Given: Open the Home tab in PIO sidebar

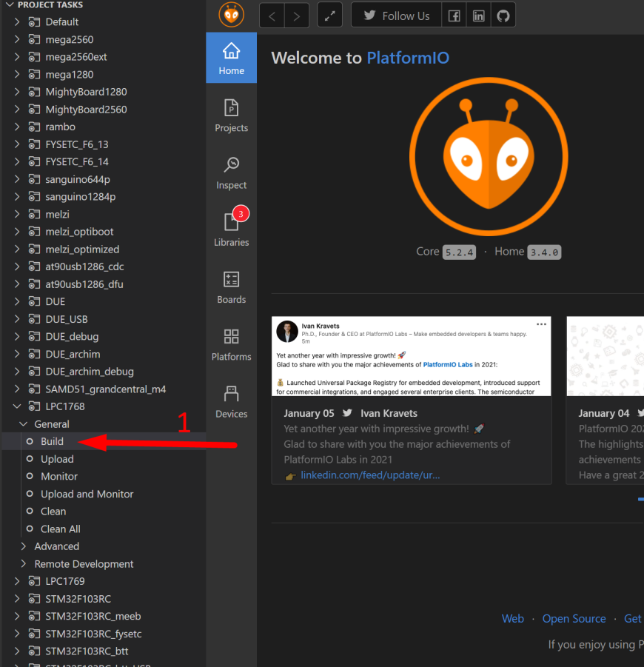Looking at the screenshot, I should pos(232,58).
